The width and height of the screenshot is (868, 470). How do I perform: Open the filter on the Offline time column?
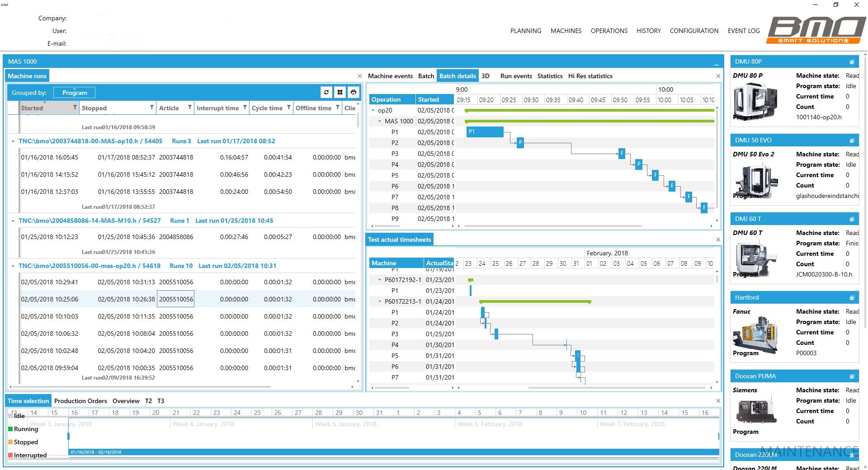(x=338, y=108)
